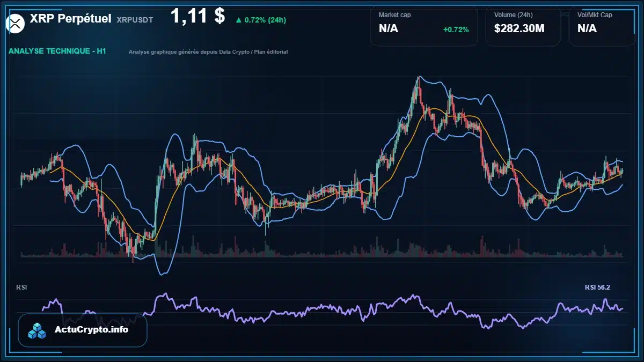This screenshot has width=644, height=362.
Task: Open the Vol/Mkt Cap card
Action: pyautogui.click(x=602, y=26)
